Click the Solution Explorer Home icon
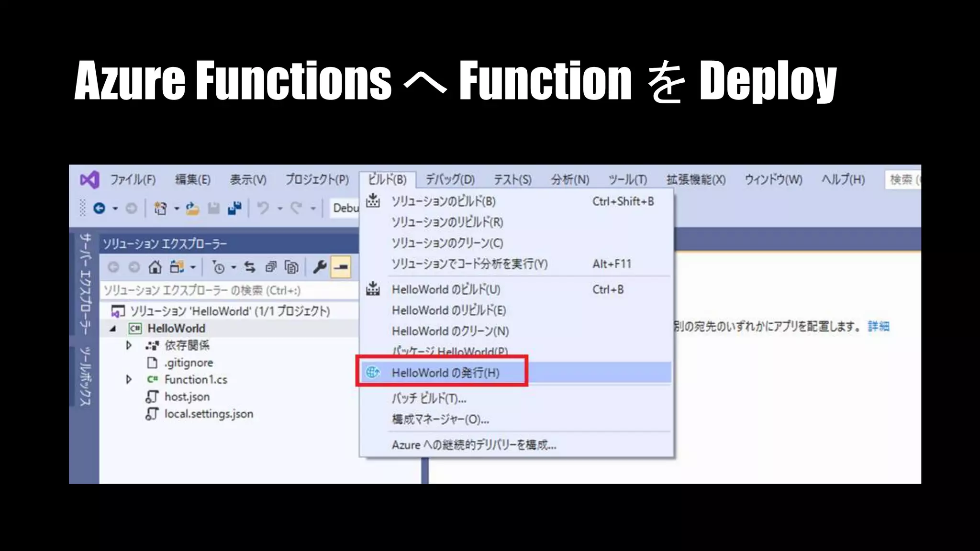This screenshot has width=980, height=551. pos(155,267)
